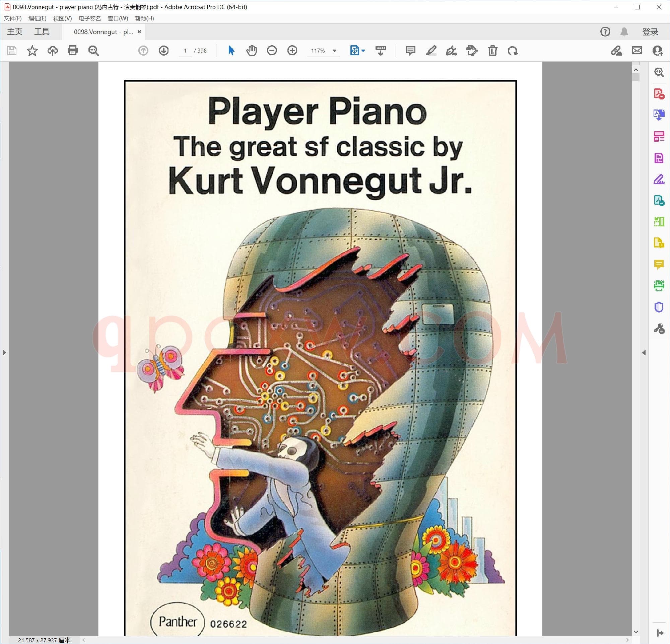Expand the fit page options dropdown

click(x=363, y=51)
